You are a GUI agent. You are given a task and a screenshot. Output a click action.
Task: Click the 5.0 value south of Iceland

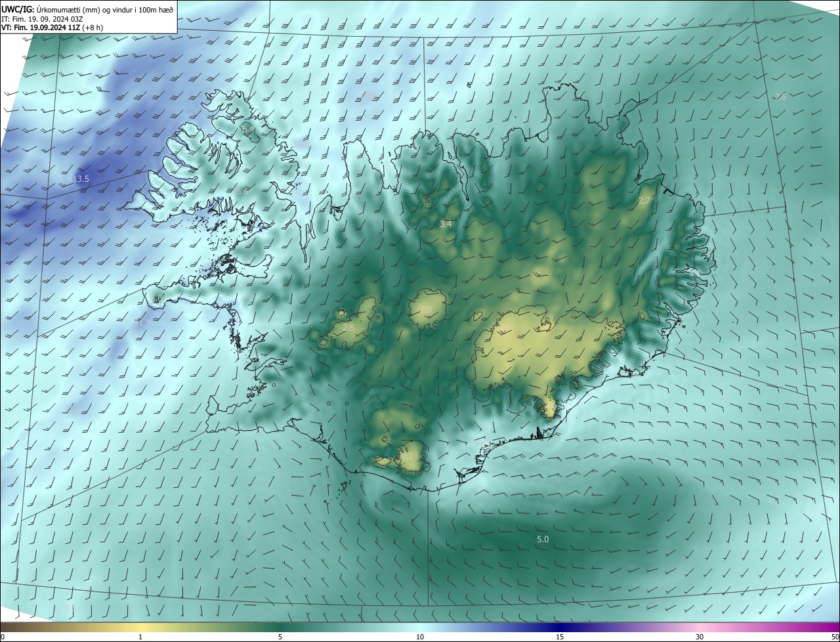coord(543,540)
